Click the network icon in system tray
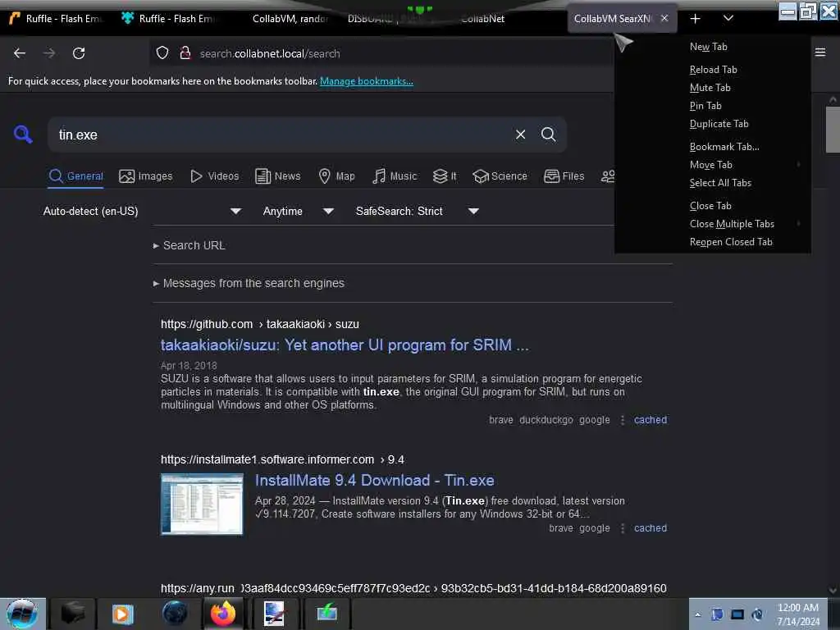This screenshot has width=840, height=630. click(x=737, y=614)
